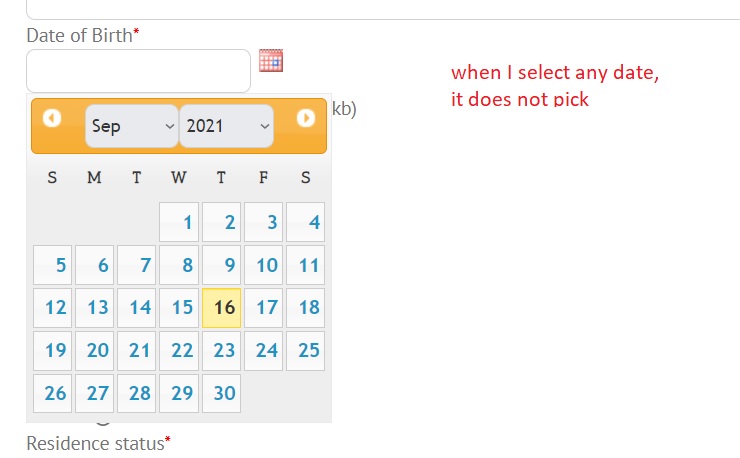
Task: Click the Date of Birth input field
Action: (x=138, y=71)
